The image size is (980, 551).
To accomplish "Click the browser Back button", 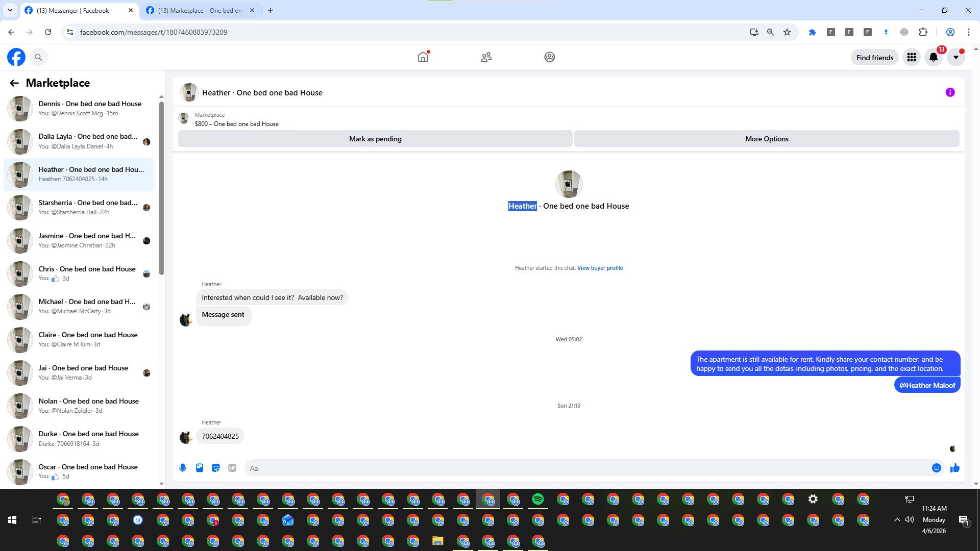I will 11,32.
